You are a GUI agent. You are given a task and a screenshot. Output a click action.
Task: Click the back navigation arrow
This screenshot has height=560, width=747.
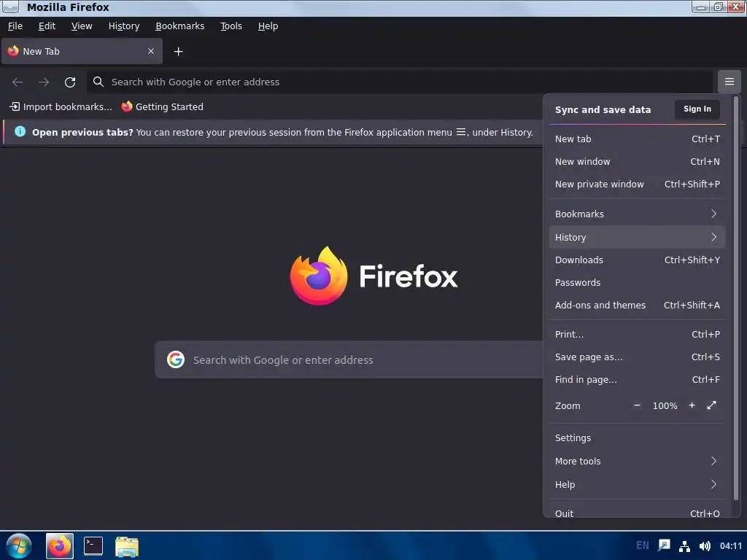click(18, 82)
